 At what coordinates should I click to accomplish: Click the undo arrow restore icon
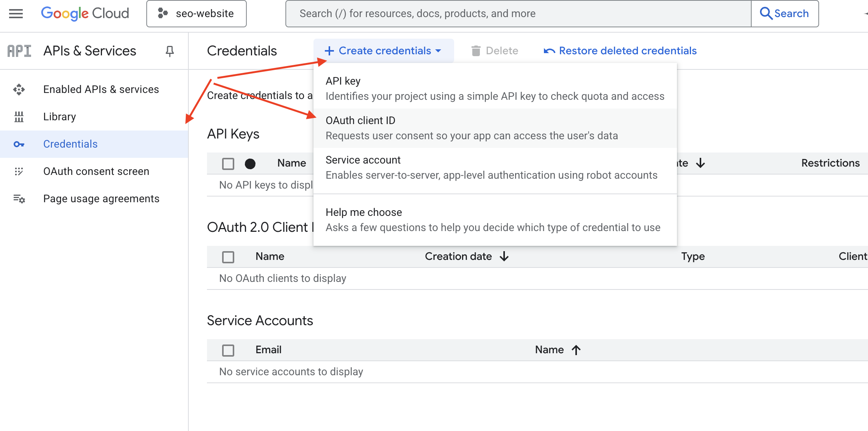(x=549, y=51)
